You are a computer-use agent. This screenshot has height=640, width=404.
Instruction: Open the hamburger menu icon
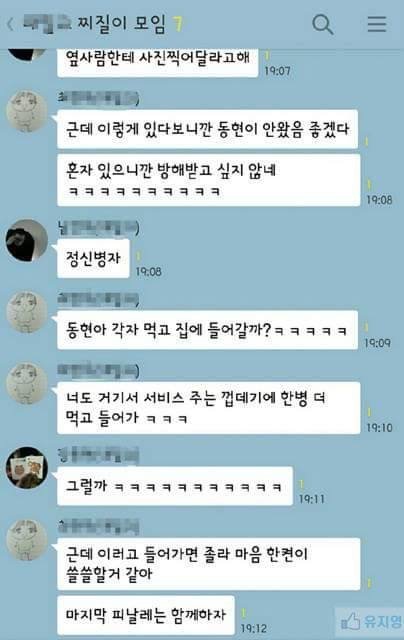tap(377, 24)
